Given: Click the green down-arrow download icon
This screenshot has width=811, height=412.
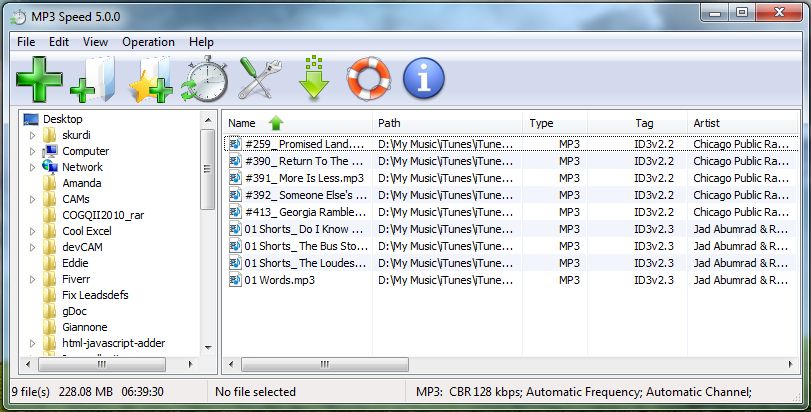Looking at the screenshot, I should (x=313, y=78).
